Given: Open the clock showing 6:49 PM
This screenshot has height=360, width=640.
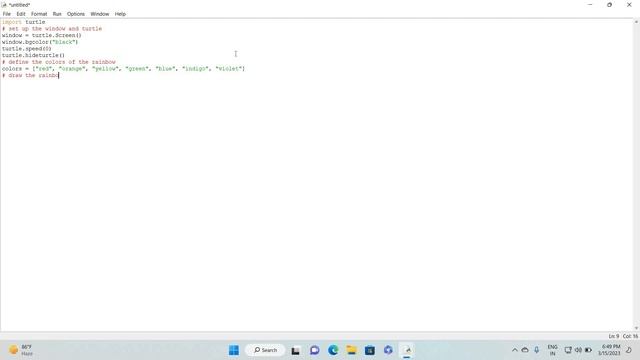Looking at the screenshot, I should 609,350.
